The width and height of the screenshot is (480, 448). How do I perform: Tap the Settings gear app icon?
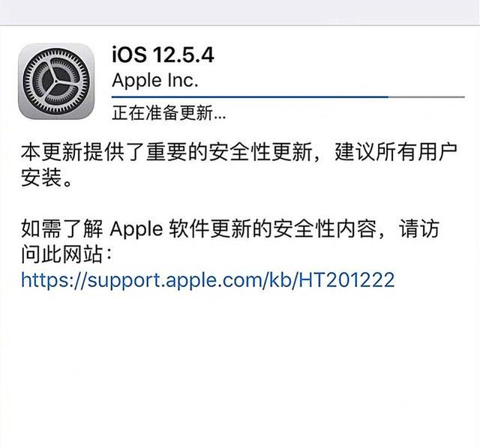56,82
